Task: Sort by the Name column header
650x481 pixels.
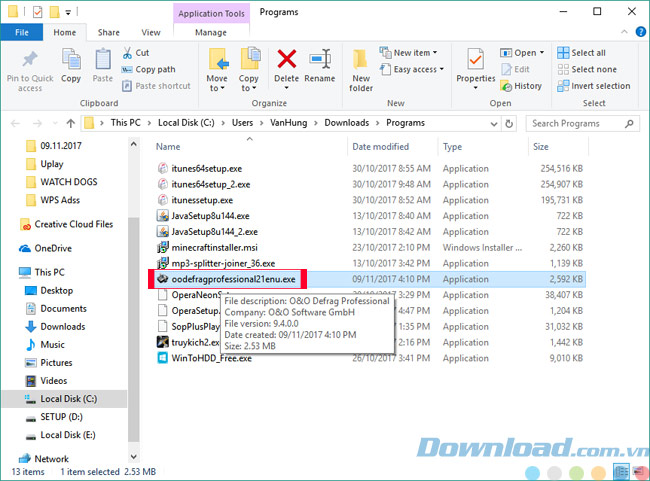Action: point(168,146)
